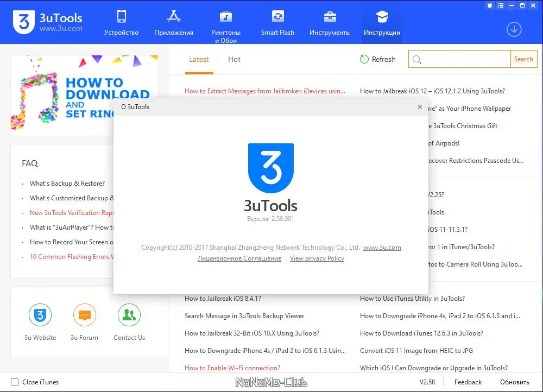Open the Инструменты toolbox section
The height and width of the screenshot is (392, 543).
(x=330, y=23)
